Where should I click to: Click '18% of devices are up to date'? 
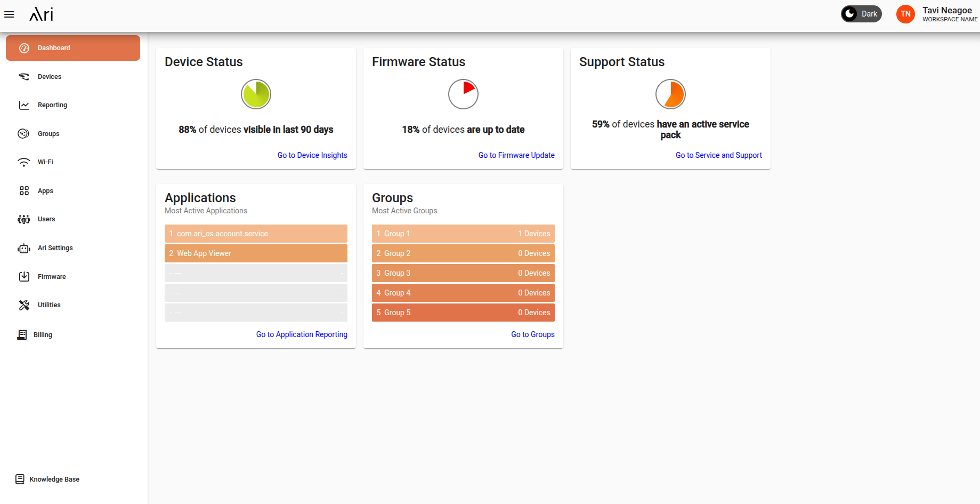point(463,130)
